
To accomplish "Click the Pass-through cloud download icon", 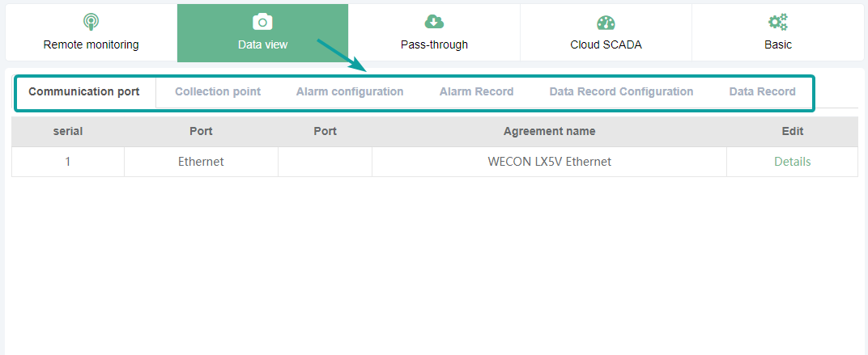I will [x=434, y=22].
